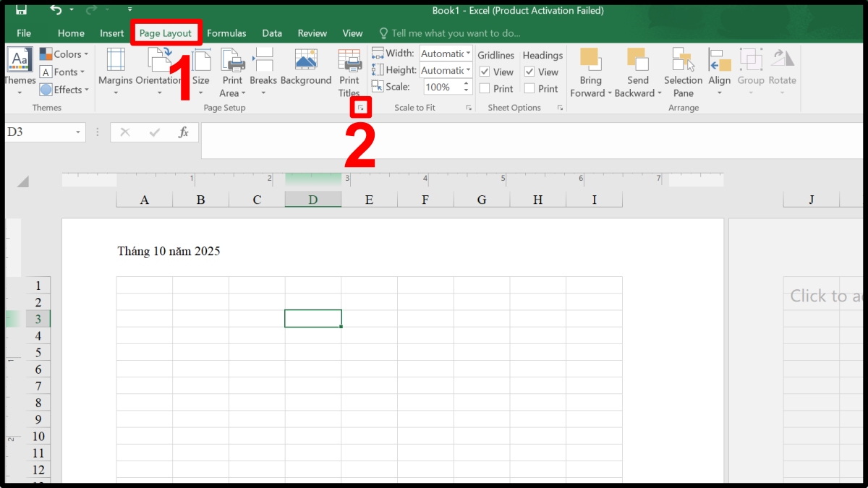
Task: Click the Insert Function fx icon
Action: (x=183, y=132)
